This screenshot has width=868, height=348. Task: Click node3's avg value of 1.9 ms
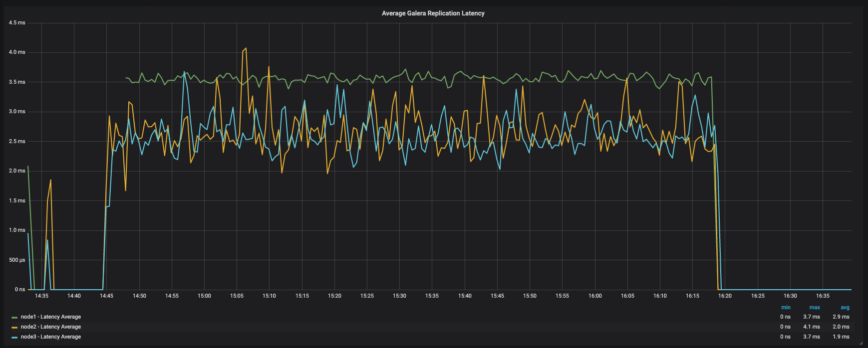pos(841,337)
